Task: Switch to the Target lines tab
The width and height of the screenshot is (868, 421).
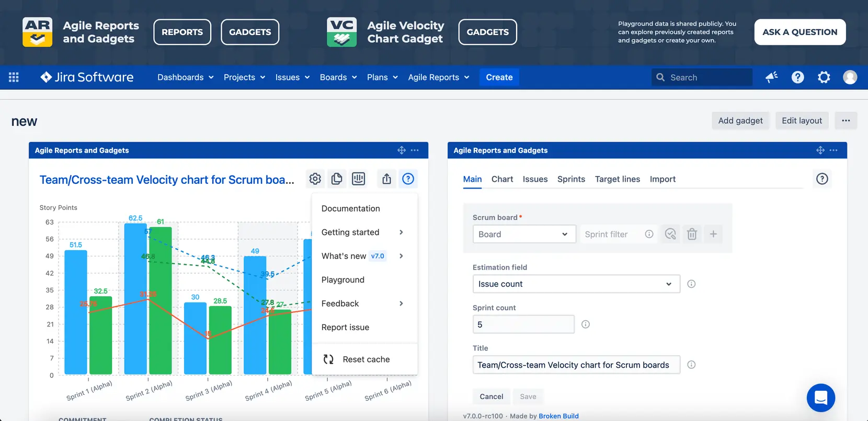Action: pos(617,179)
